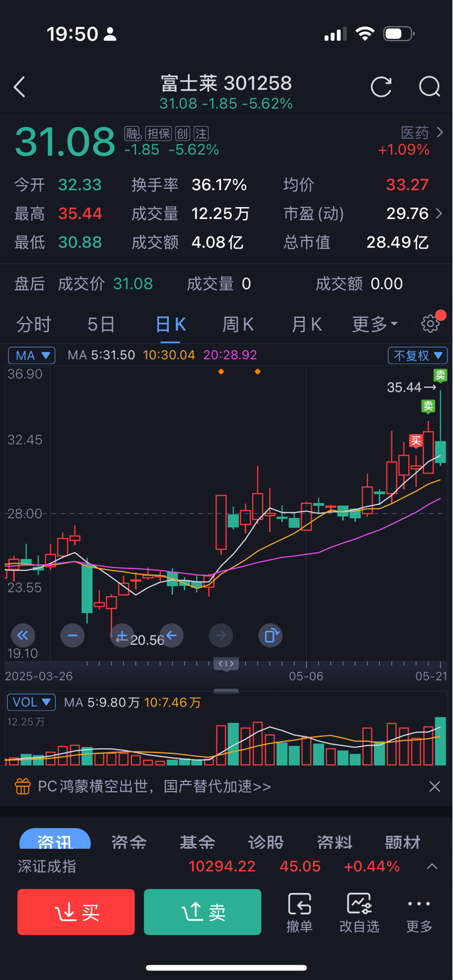Switch to 分时 tab
This screenshot has width=453, height=980.
tap(34, 324)
